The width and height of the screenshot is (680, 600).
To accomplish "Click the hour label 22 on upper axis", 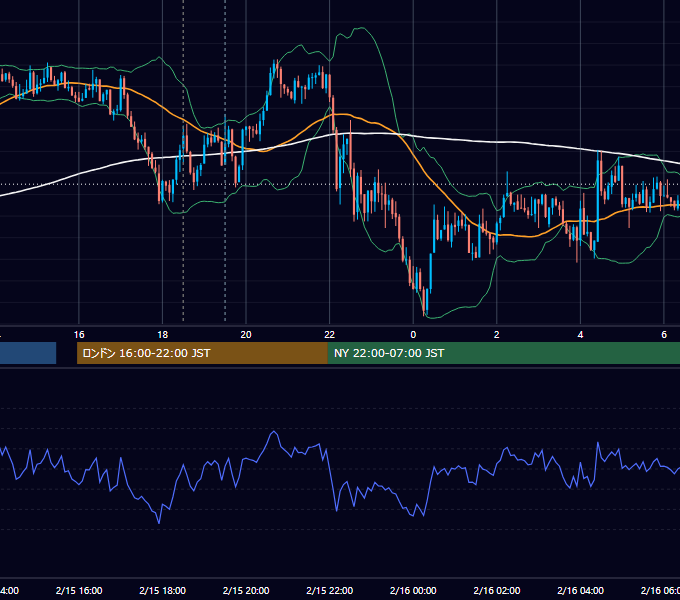I will 330,335.
